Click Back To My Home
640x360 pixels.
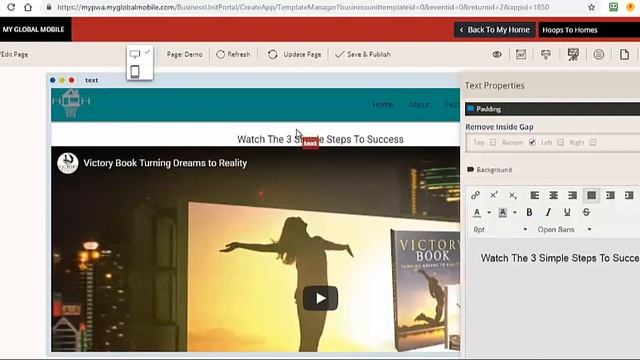(495, 30)
